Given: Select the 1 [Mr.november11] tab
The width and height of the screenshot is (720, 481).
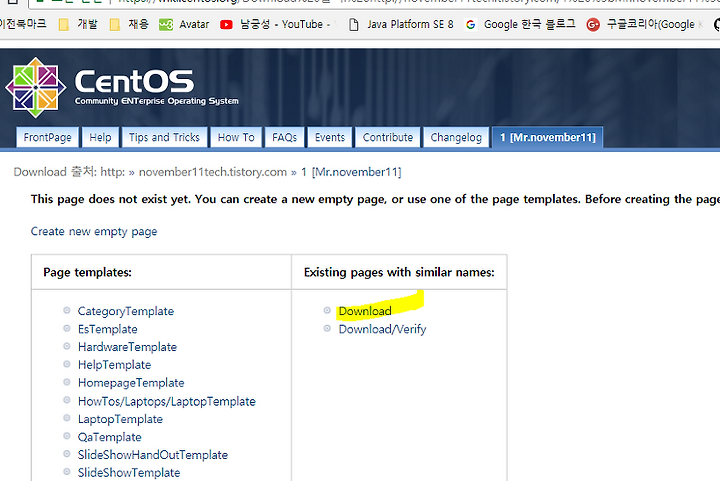Looking at the screenshot, I should point(547,137).
